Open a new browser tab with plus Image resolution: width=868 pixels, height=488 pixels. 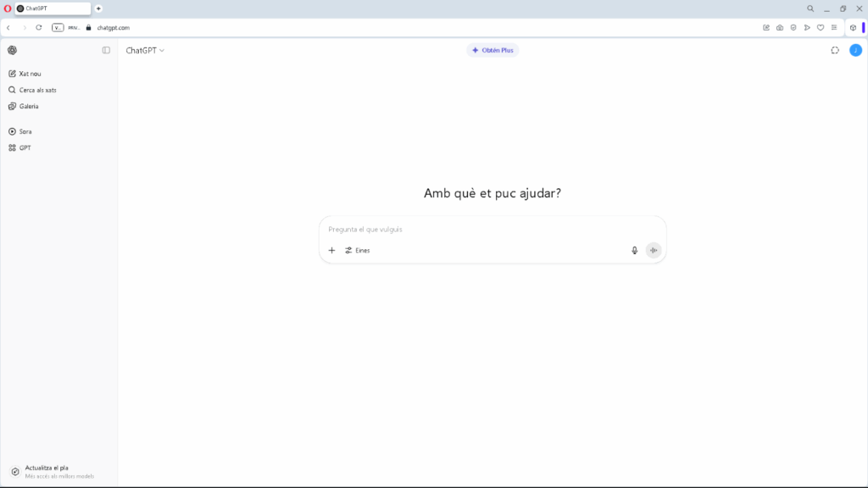click(x=98, y=8)
